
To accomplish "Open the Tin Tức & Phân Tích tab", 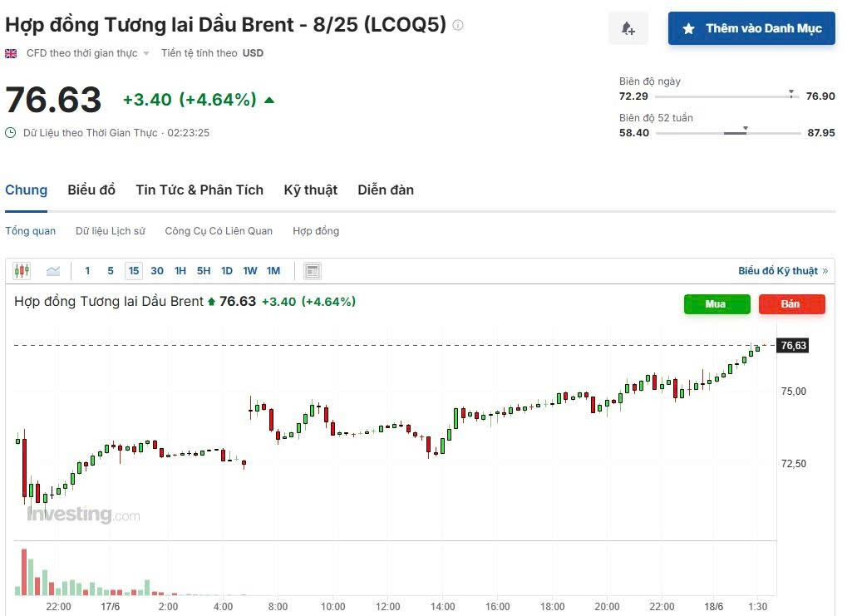I will coord(199,190).
